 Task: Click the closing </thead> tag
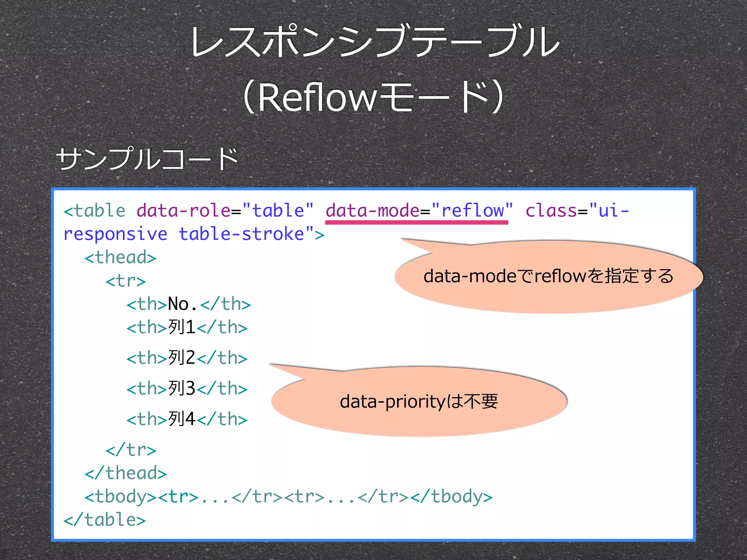(125, 473)
